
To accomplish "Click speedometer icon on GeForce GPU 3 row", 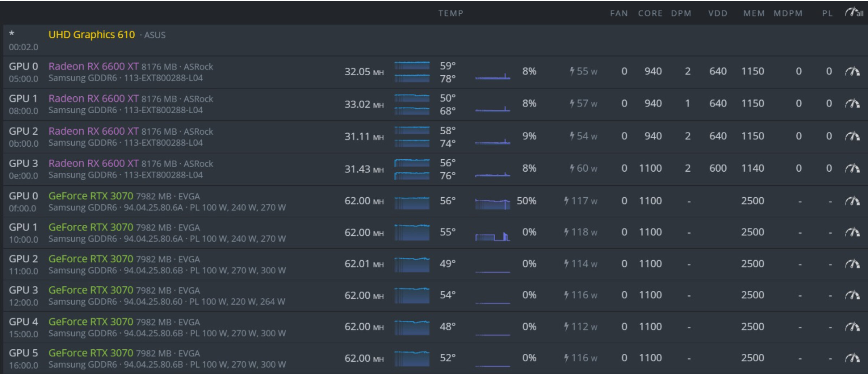I will (x=852, y=295).
